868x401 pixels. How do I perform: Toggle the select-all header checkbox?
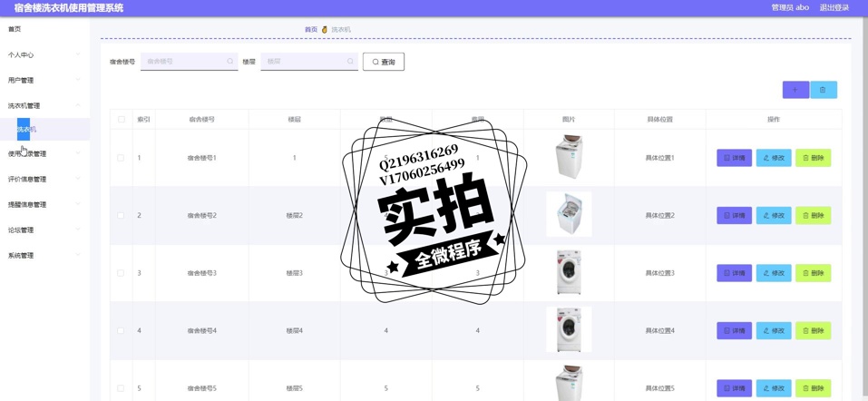click(122, 120)
